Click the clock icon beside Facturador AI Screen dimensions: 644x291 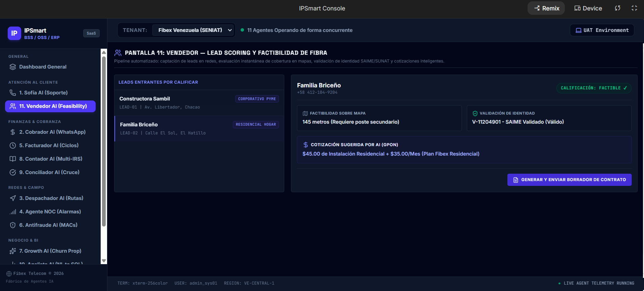[x=13, y=145]
